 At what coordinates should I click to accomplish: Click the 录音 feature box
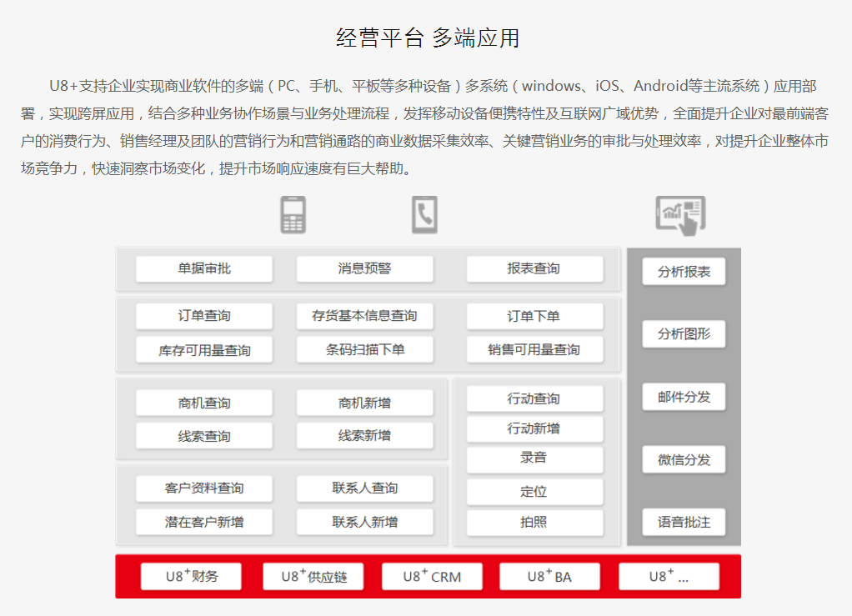(534, 458)
